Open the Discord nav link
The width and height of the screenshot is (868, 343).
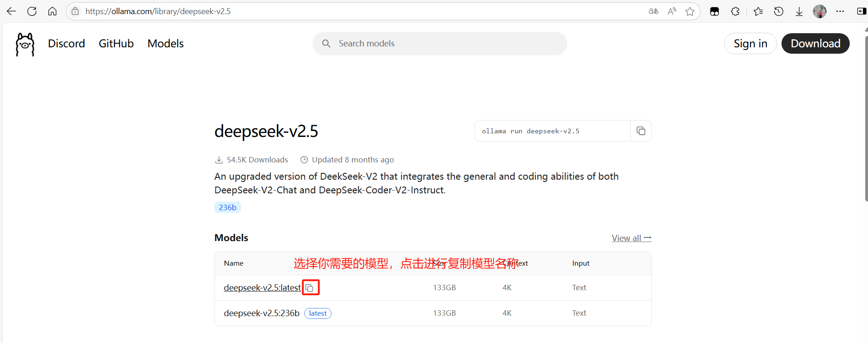(x=66, y=44)
